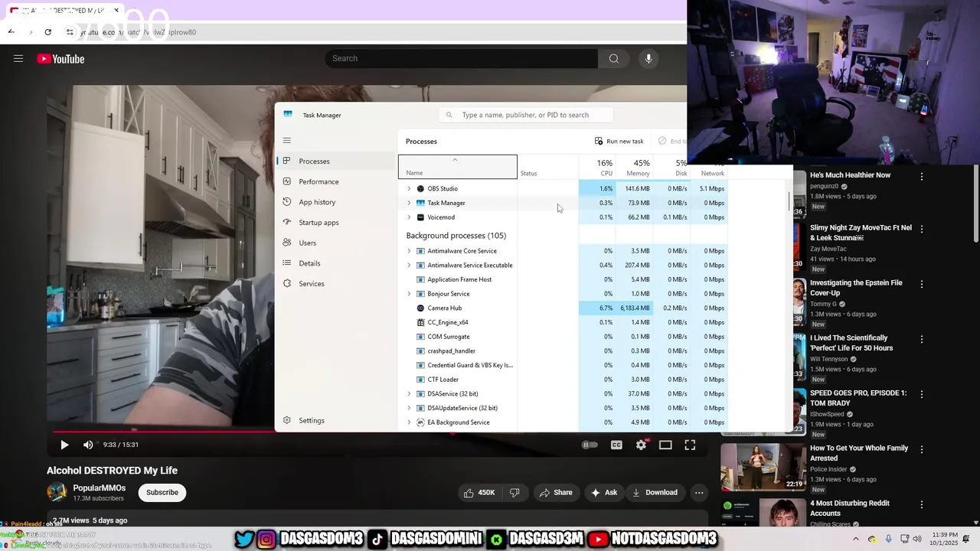Mute the video with the speaker icon

pyautogui.click(x=88, y=445)
